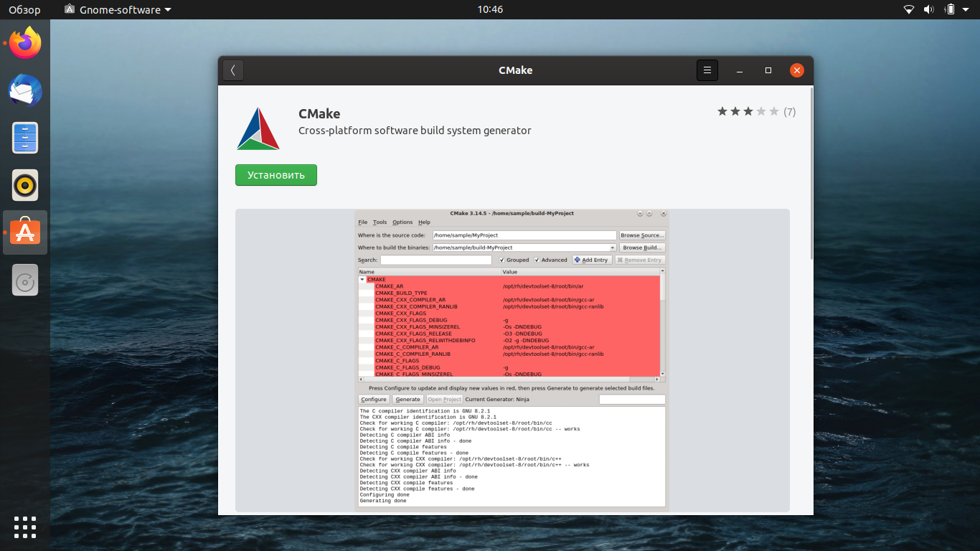Screen dimensions: 980x551
Task: Click 'Cross-platform software build system generator' description
Action: point(415,131)
